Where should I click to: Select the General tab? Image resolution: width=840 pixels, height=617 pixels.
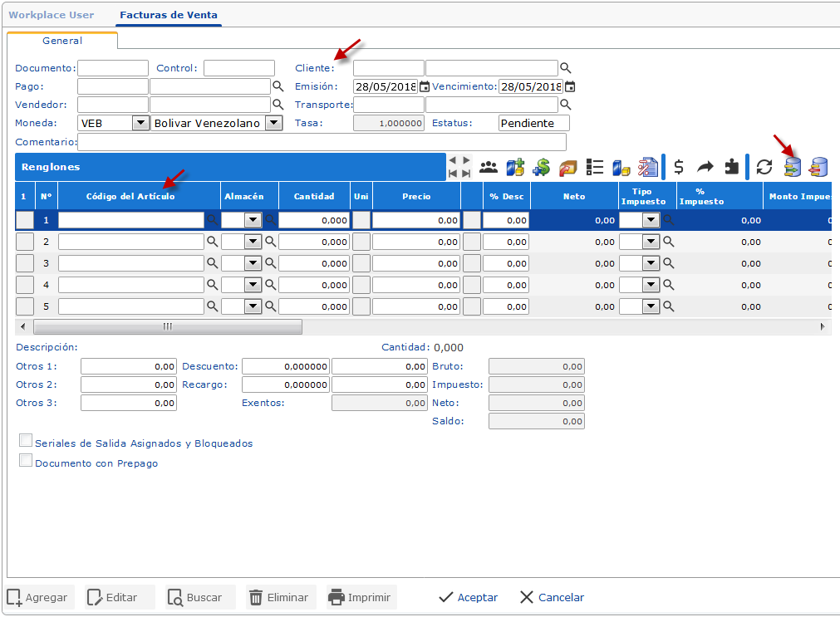click(x=62, y=40)
